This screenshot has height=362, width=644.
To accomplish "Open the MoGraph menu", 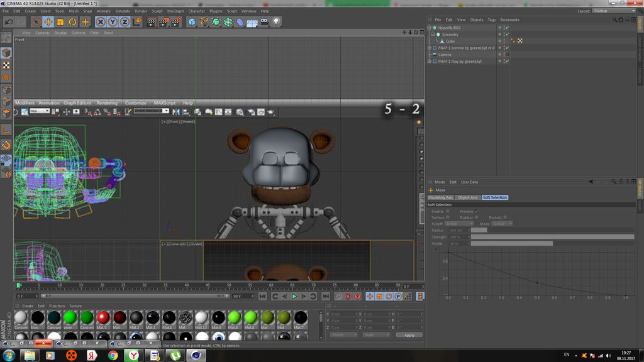I will coord(175,11).
